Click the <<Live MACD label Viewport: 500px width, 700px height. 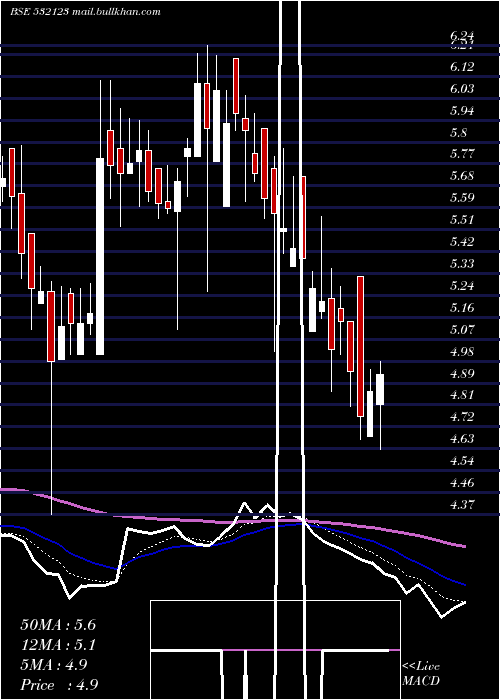[x=421, y=674]
